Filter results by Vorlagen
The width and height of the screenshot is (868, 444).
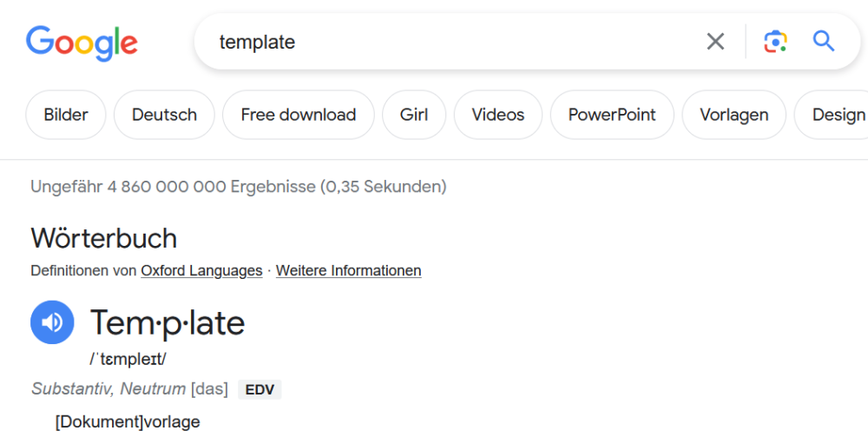[x=734, y=115]
